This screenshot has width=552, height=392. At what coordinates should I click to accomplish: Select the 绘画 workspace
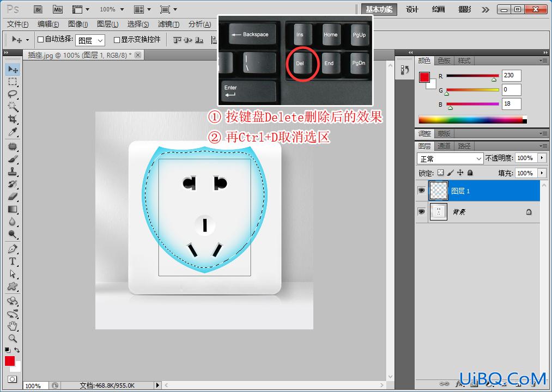point(438,9)
